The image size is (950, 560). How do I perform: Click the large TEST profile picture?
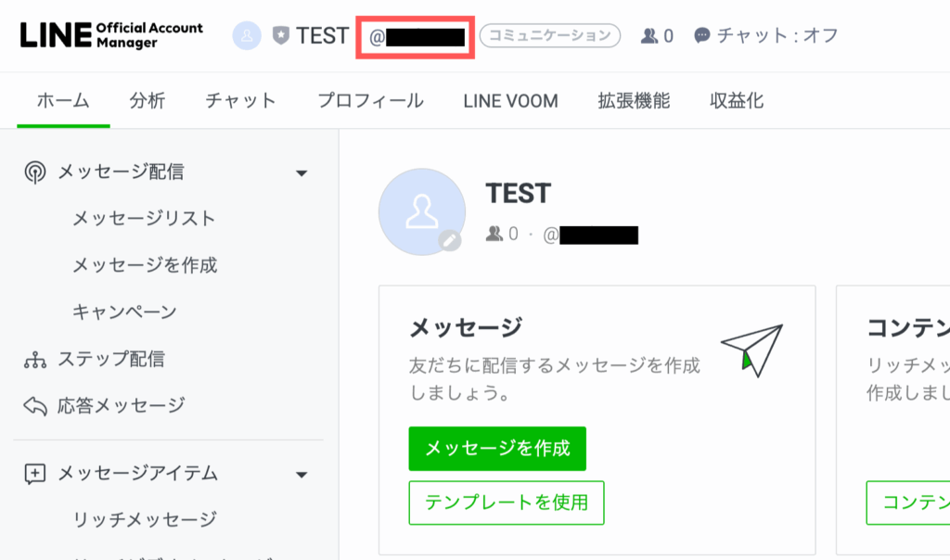(x=422, y=212)
